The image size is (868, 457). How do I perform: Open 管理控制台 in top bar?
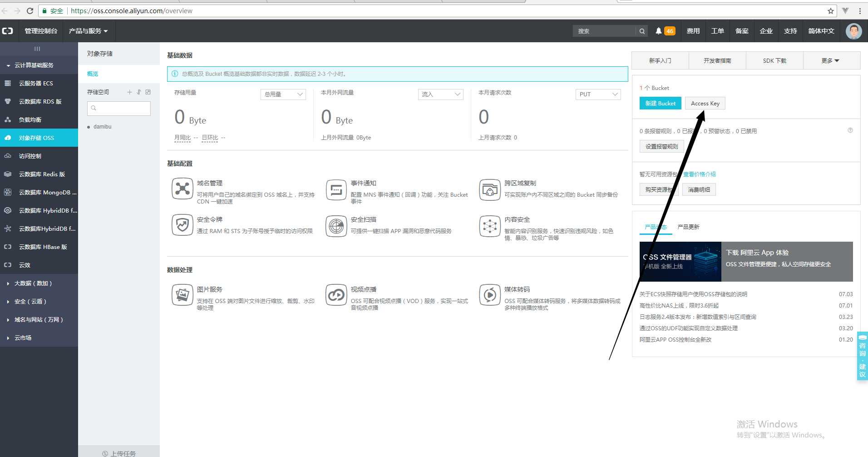[x=41, y=31]
